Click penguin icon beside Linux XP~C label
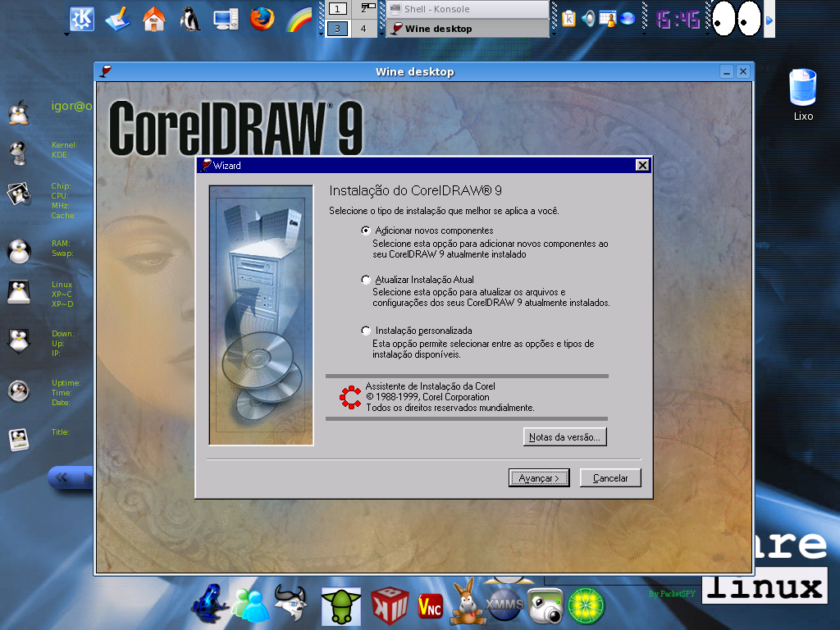 point(19,293)
